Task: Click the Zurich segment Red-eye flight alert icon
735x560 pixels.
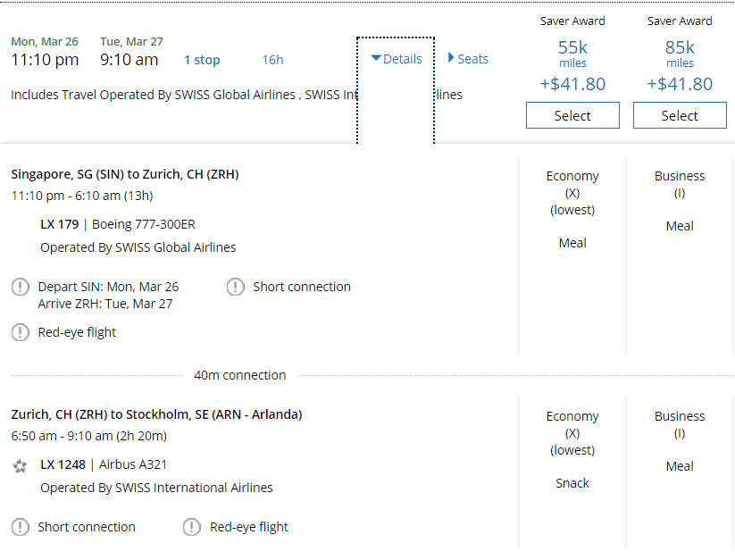Action: pyautogui.click(x=192, y=527)
